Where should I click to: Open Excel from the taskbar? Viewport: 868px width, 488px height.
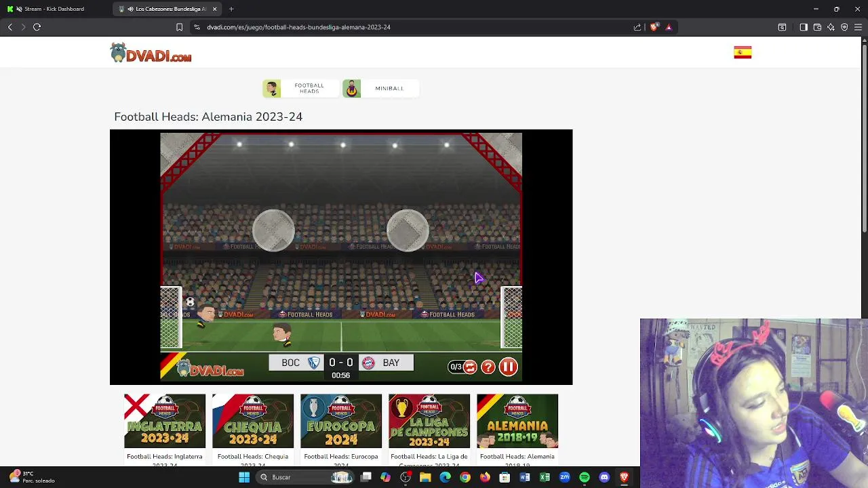coord(545,477)
